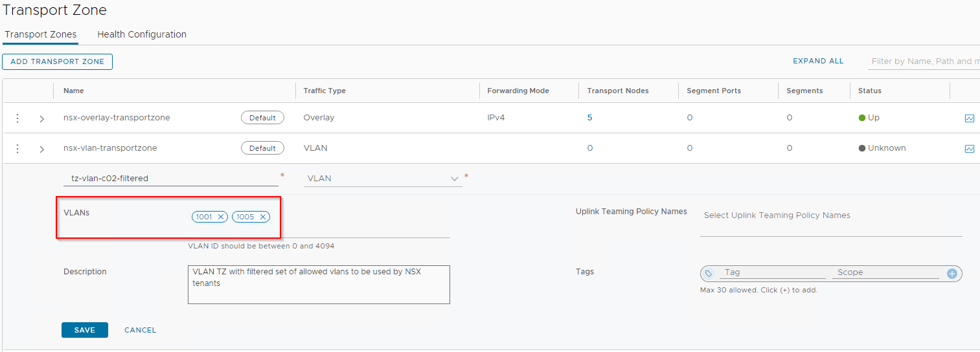This screenshot has height=352, width=980.
Task: View statistics chart icon for nsx-overlay-transportzone
Action: point(969,118)
